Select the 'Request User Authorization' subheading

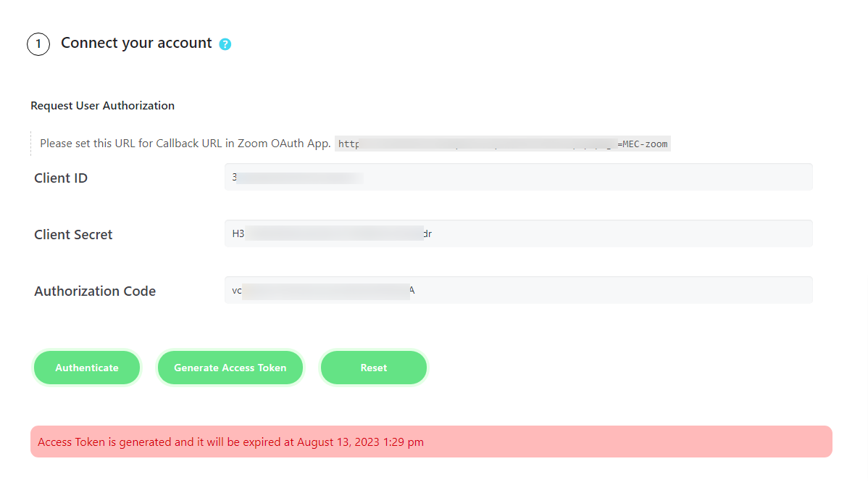(102, 106)
